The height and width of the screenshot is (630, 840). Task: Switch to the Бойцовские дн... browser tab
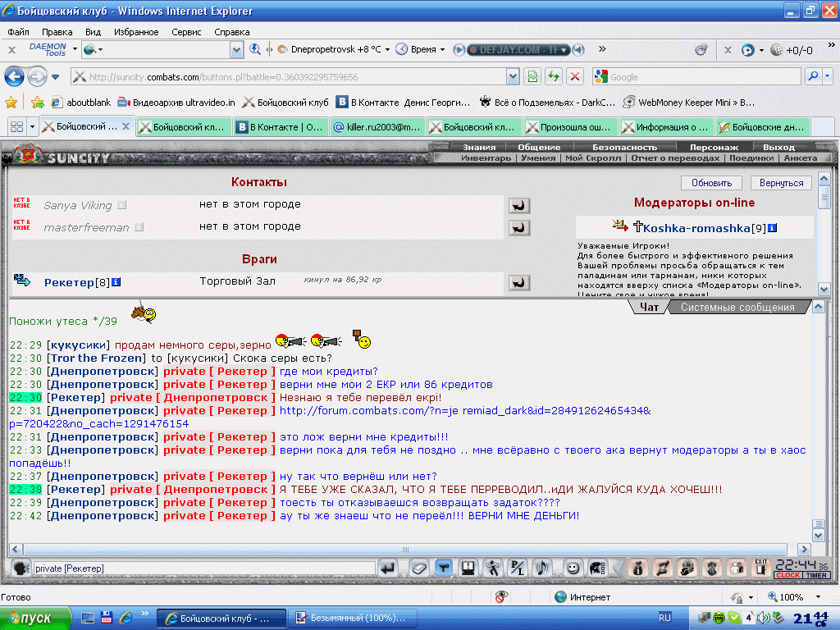(764, 127)
